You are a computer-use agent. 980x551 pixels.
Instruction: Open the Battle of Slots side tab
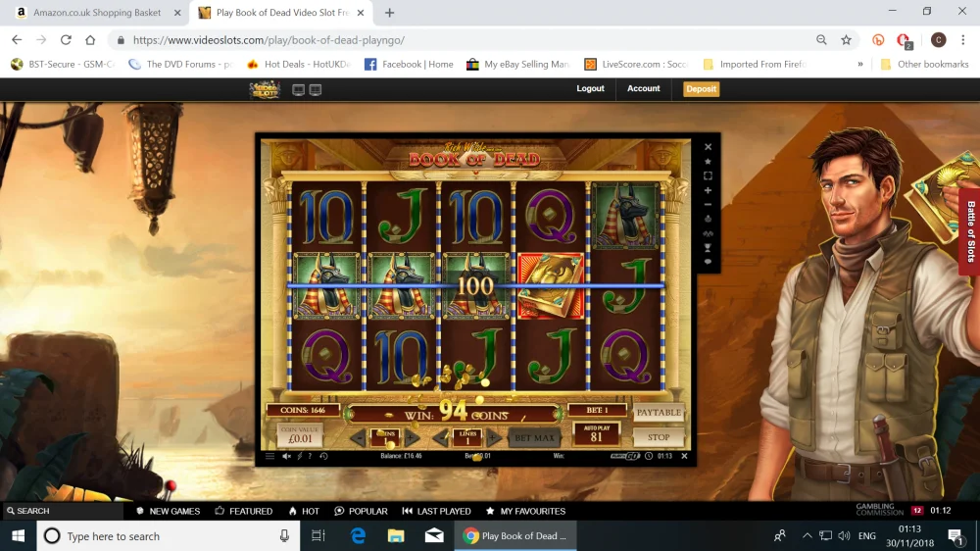[x=970, y=231]
